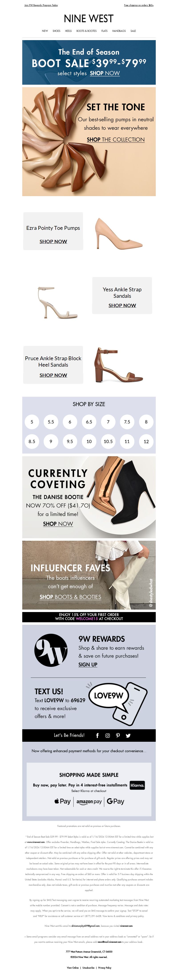Choose size 5 circle
The width and height of the screenshot is (178, 980).
pos(32,421)
